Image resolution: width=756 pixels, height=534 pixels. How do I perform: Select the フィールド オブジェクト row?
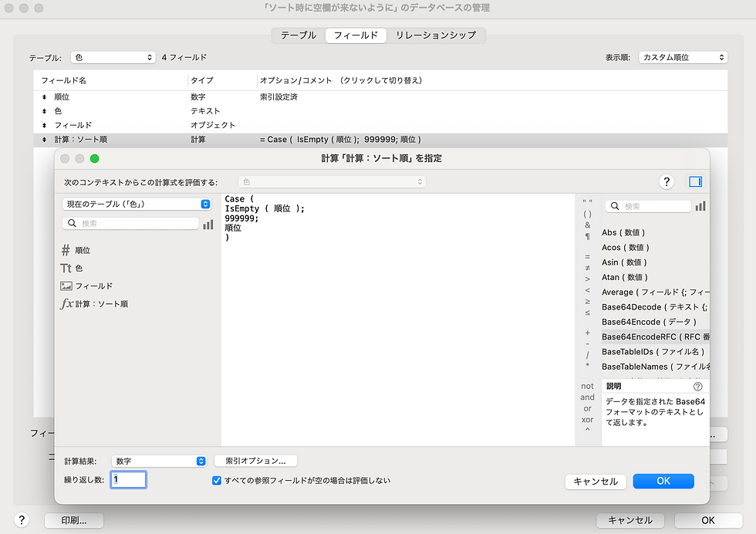380,125
